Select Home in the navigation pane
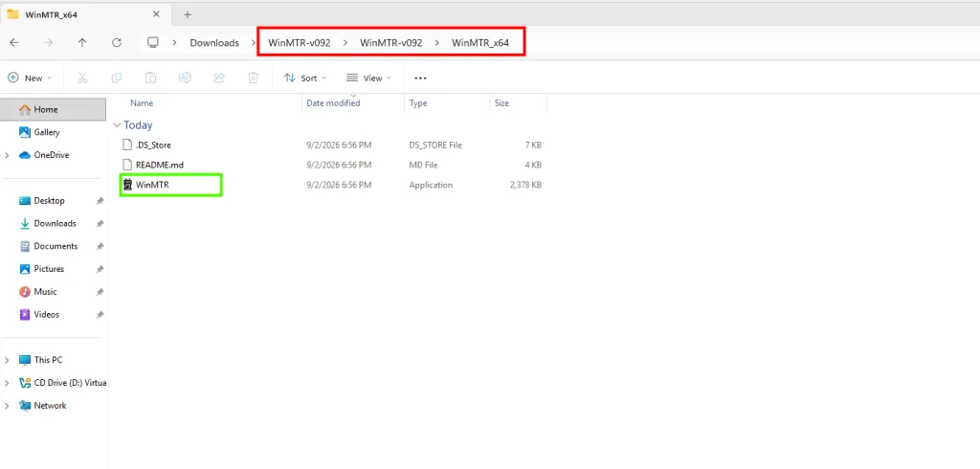Viewport: 980px width, 469px height. click(54, 109)
